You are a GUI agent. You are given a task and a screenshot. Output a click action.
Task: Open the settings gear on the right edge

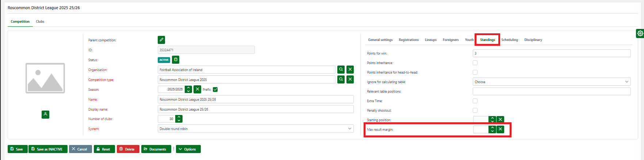[640, 33]
